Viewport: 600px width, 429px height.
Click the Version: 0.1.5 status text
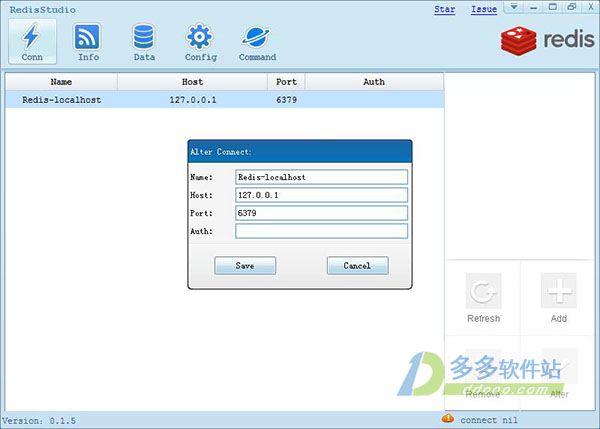coord(39,421)
